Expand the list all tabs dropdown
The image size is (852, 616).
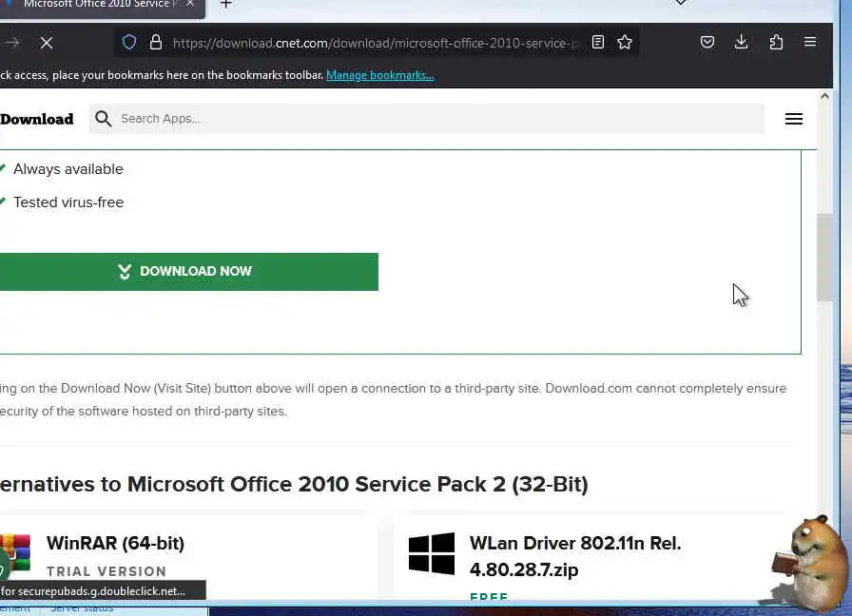coord(681,4)
